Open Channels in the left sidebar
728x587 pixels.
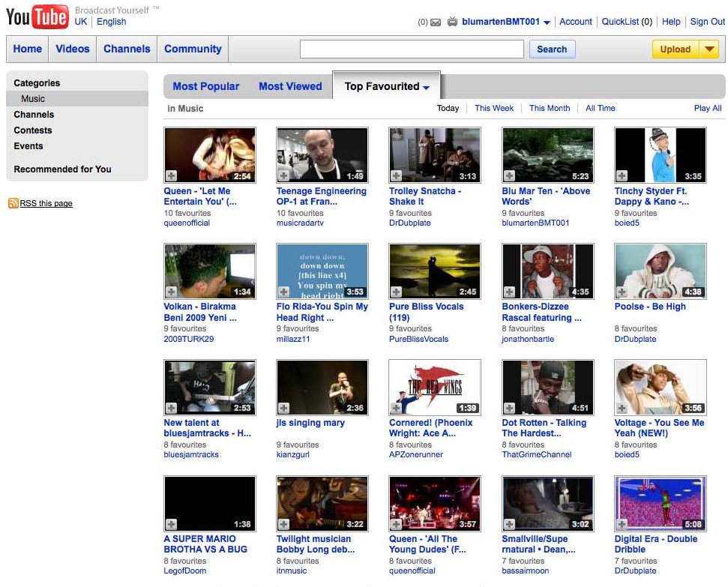tap(34, 115)
